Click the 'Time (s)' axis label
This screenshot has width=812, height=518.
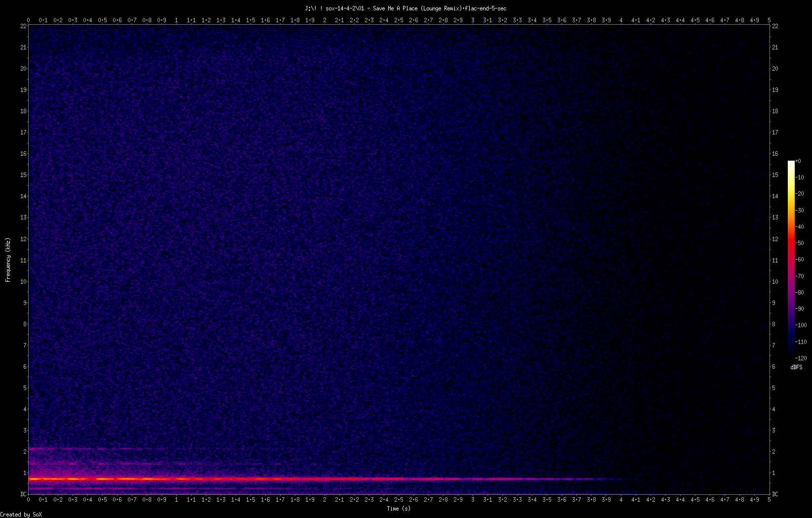tap(399, 509)
